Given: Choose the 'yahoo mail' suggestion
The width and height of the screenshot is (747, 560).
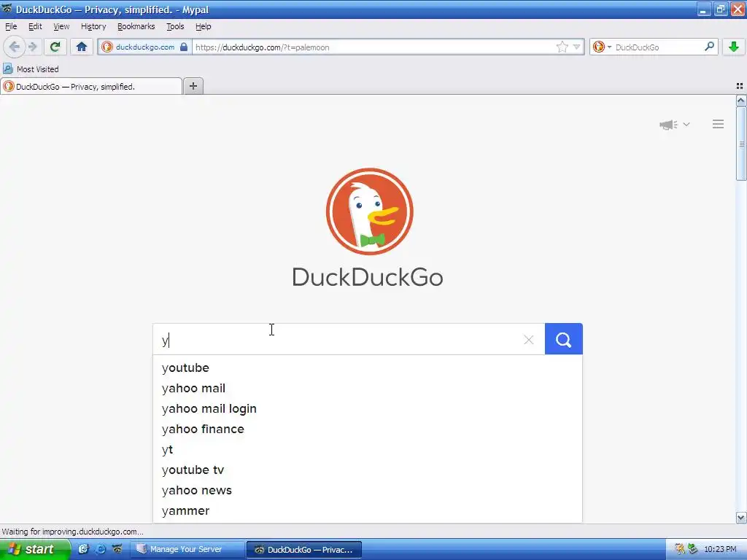Looking at the screenshot, I should pyautogui.click(x=368, y=388).
